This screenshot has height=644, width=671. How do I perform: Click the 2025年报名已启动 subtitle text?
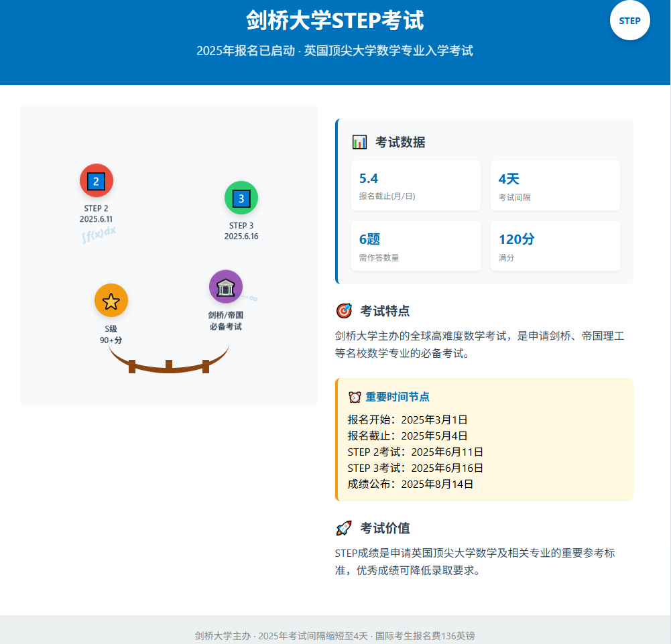pos(335,51)
